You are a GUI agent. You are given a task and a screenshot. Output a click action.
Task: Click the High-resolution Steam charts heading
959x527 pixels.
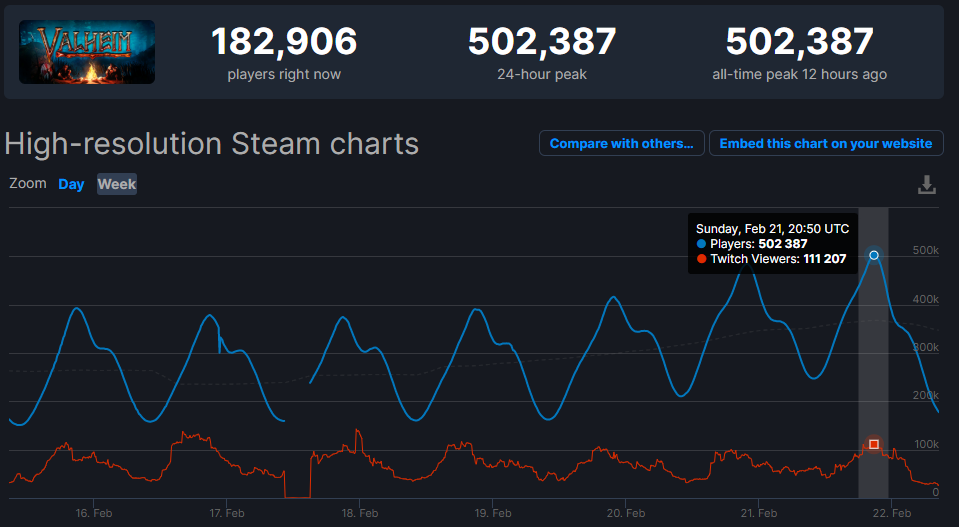(212, 144)
